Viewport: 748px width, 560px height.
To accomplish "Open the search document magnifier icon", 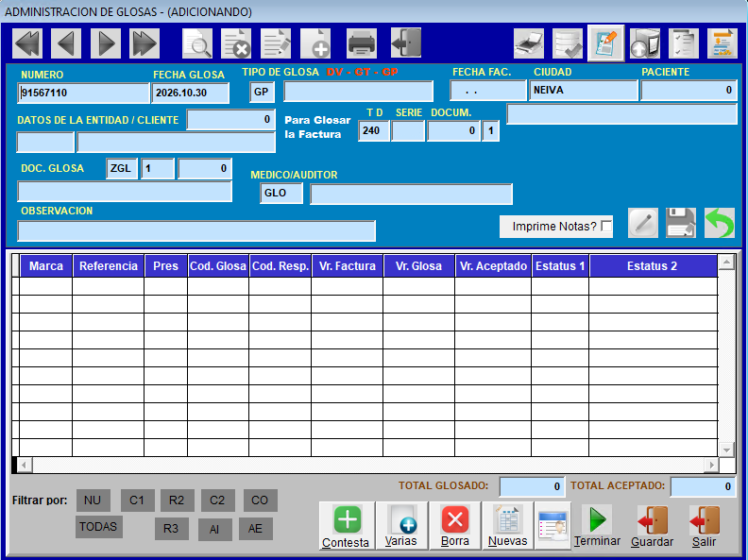I will (x=197, y=43).
